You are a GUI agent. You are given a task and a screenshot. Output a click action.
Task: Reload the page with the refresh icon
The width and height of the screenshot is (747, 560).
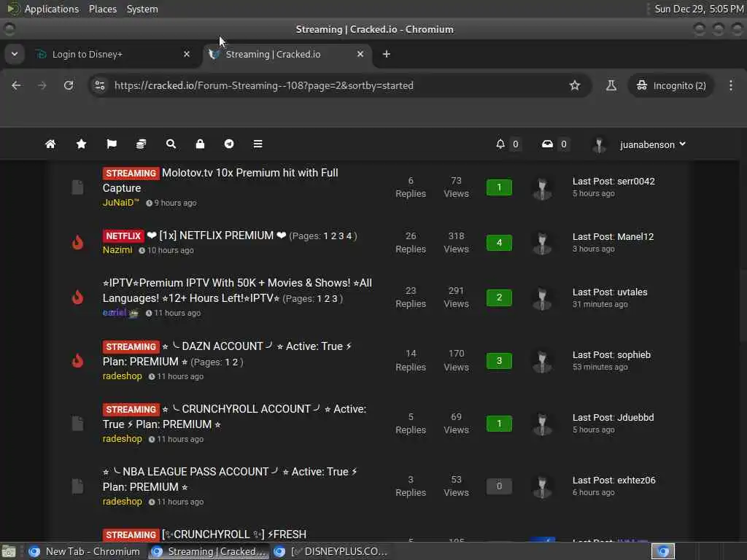click(69, 86)
